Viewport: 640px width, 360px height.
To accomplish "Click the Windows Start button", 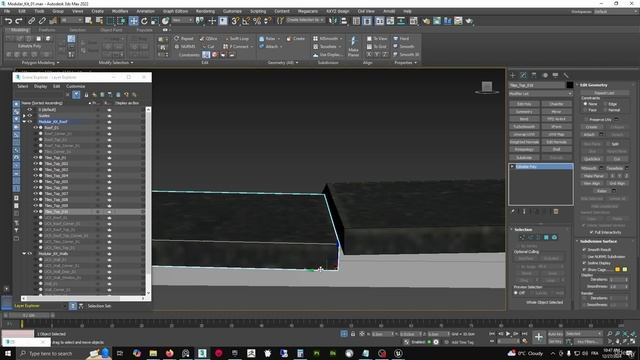I will (8, 353).
